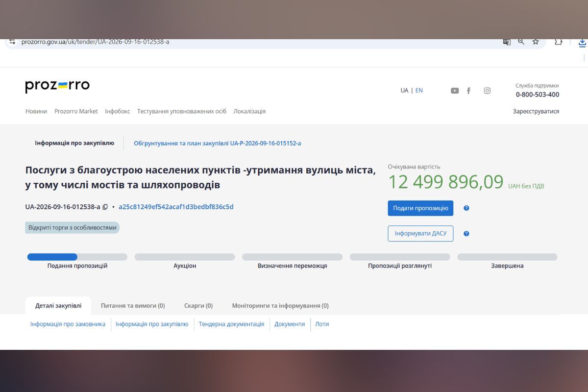Click tender ID text UA-2026-09-16-012538-a

coord(63,207)
